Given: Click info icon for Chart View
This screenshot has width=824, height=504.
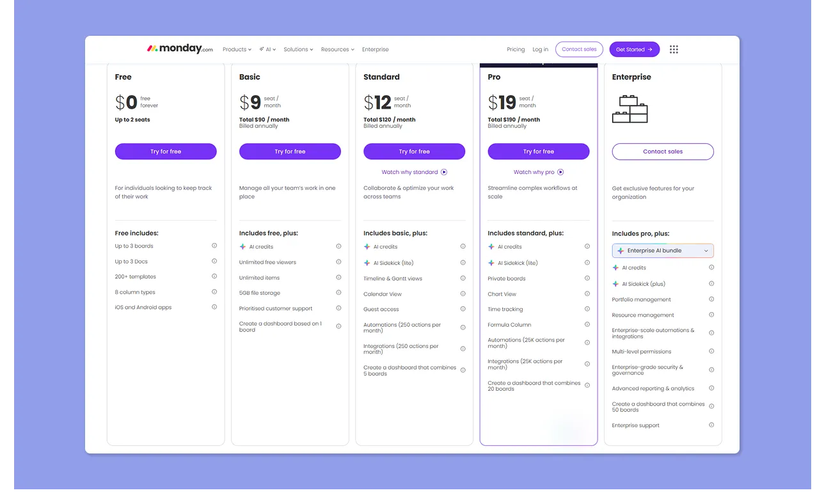Looking at the screenshot, I should (587, 294).
